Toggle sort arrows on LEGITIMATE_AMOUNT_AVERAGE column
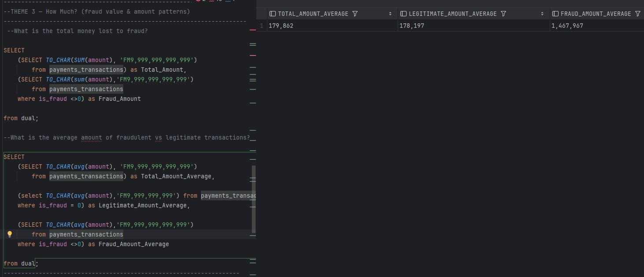 (x=543, y=14)
